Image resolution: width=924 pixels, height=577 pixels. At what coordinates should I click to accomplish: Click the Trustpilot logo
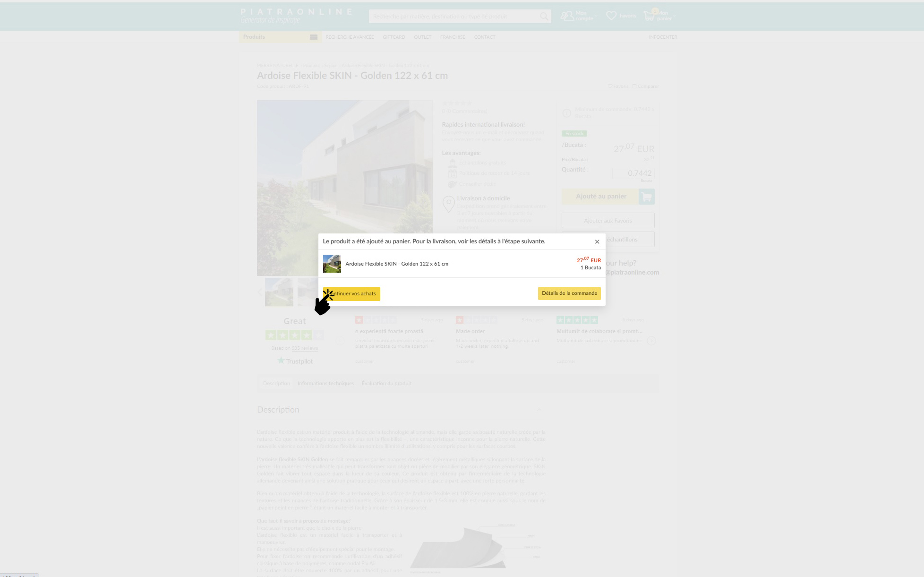point(295,361)
